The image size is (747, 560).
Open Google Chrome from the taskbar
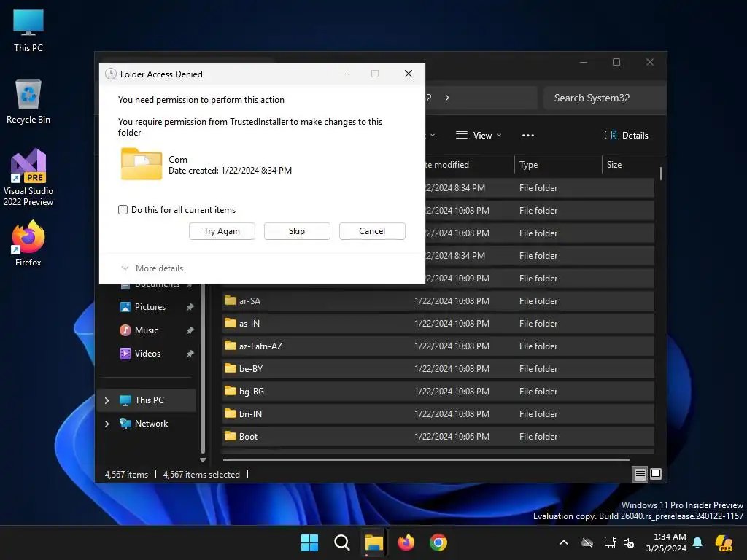(x=438, y=542)
